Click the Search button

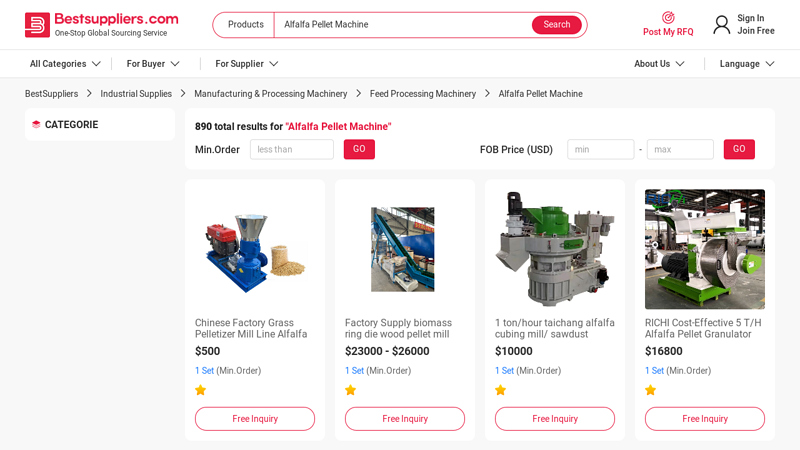pos(557,24)
